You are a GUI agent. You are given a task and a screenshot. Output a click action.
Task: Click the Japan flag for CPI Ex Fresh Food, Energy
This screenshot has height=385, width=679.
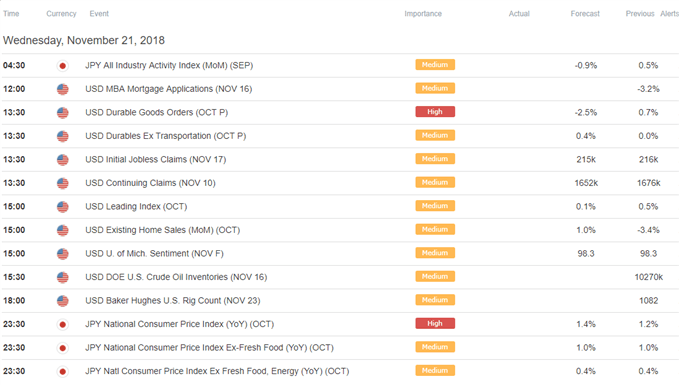point(63,371)
